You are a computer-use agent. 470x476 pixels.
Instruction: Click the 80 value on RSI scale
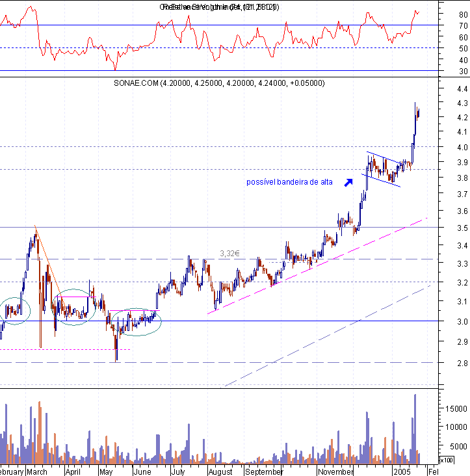(x=463, y=14)
